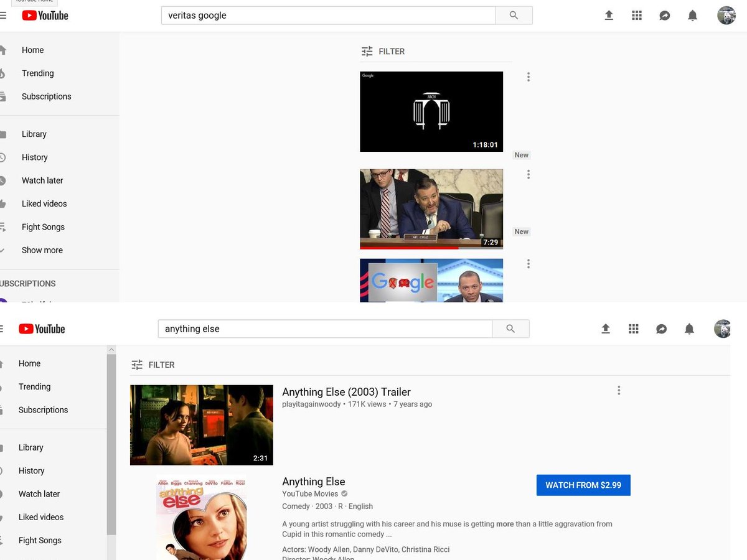Open 'Anything Else (2003) Trailer' title
The image size is (747, 560).
coord(346,392)
